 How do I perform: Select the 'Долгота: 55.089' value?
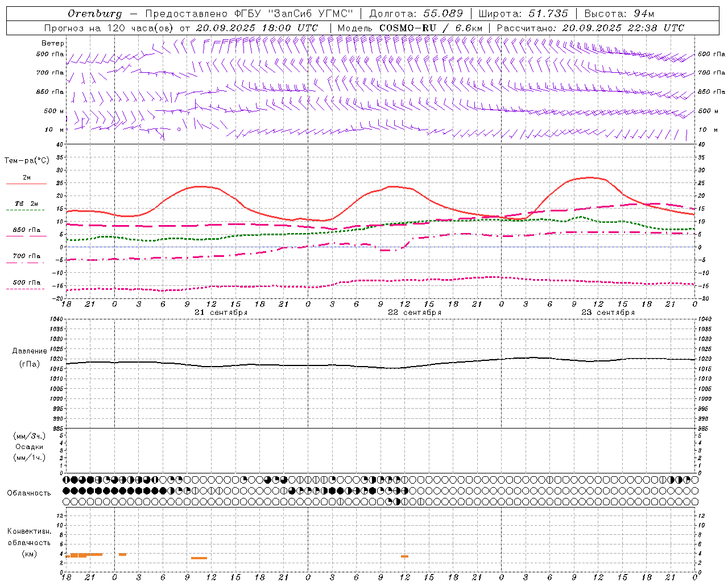[416, 14]
